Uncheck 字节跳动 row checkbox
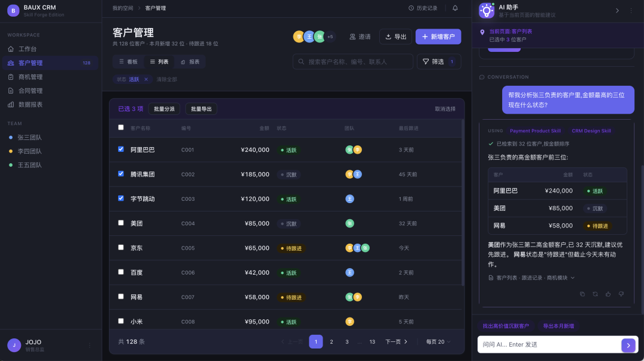Screen dimensions: 644x361 pos(120,198)
